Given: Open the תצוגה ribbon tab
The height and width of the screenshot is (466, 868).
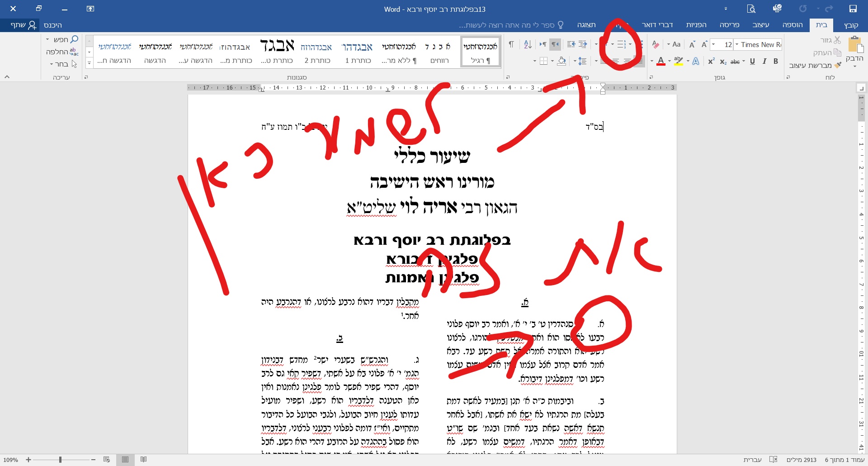Looking at the screenshot, I should [587, 25].
